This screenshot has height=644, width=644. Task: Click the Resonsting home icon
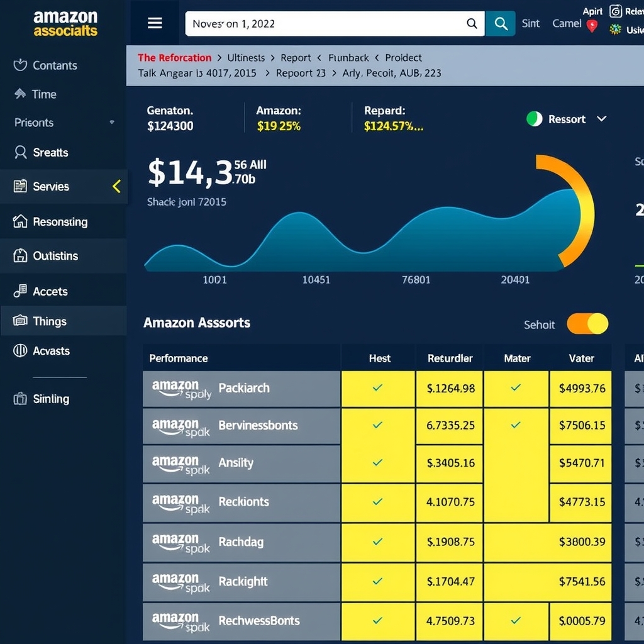20,221
